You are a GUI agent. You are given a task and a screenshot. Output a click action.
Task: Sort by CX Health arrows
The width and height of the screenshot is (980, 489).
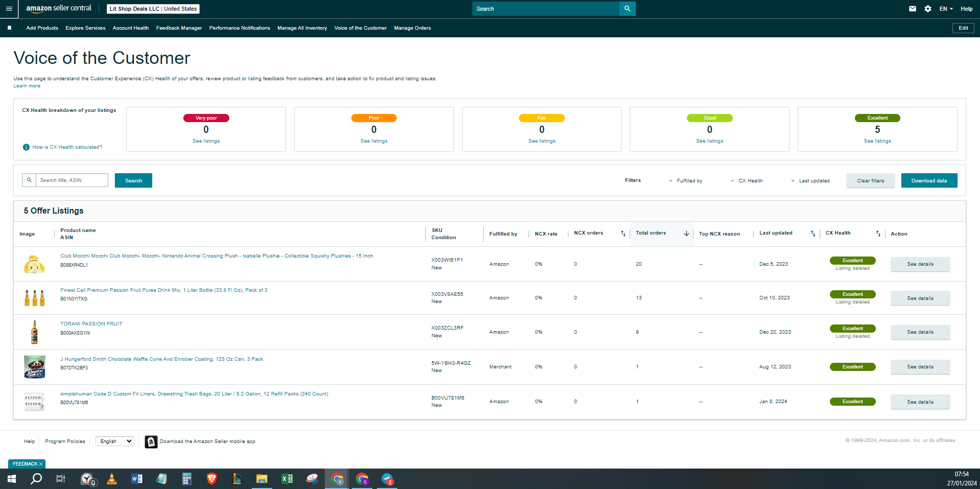click(878, 234)
